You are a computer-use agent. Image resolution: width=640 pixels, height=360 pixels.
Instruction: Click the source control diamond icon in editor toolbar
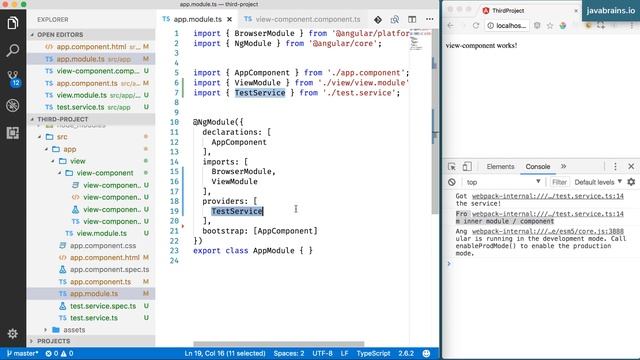point(378,19)
